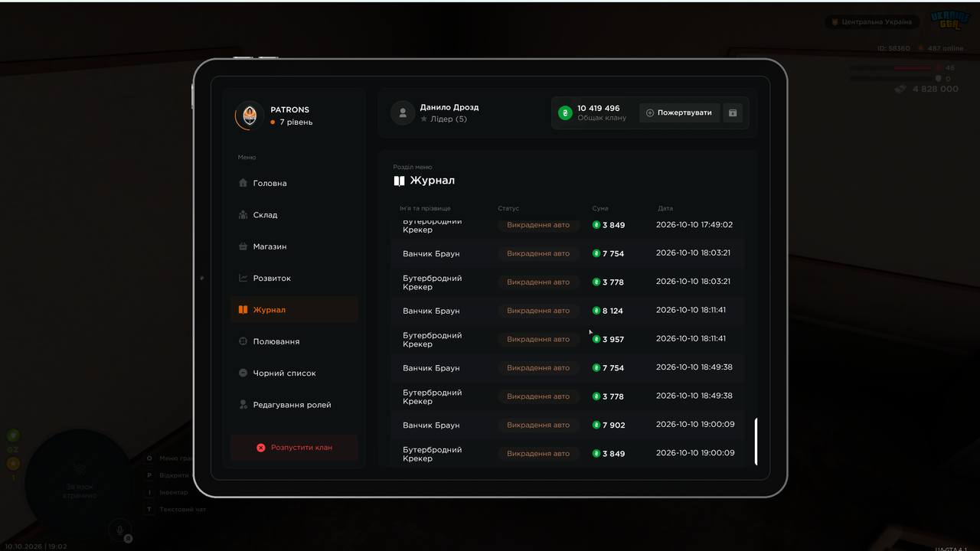Viewport: 980px width, 551px height.
Task: Click the green hryvnia icon of clan fund
Action: pos(565,113)
